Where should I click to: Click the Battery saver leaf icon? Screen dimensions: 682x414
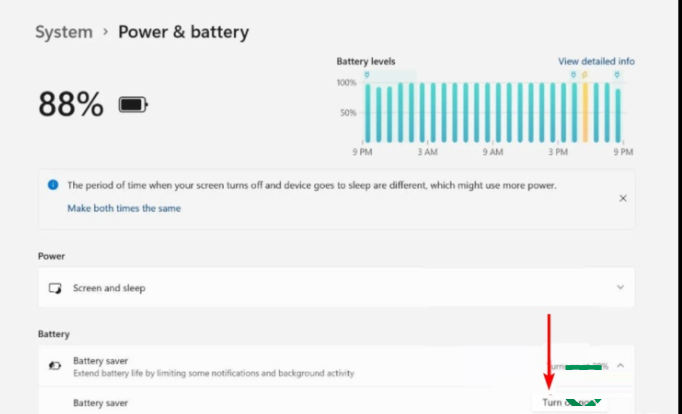coord(55,366)
